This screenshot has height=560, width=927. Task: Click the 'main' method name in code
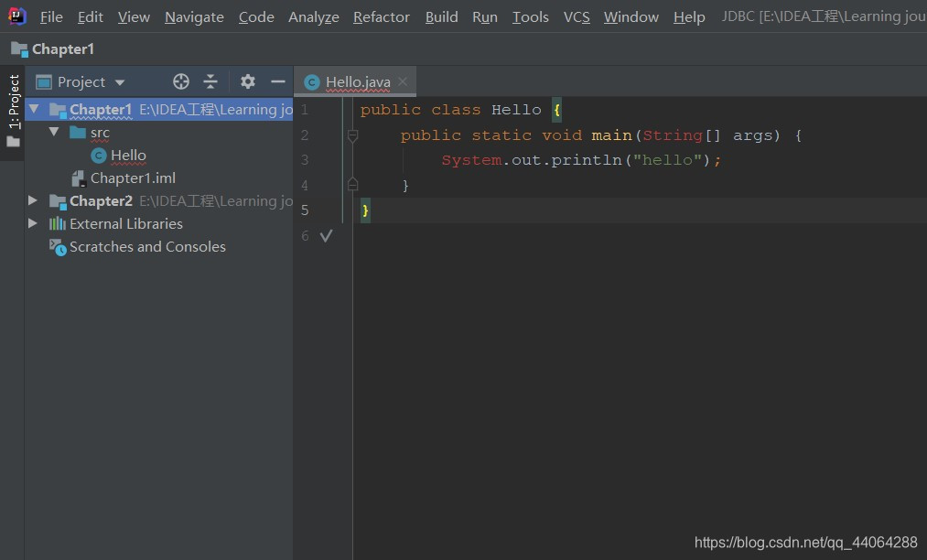[611, 135]
